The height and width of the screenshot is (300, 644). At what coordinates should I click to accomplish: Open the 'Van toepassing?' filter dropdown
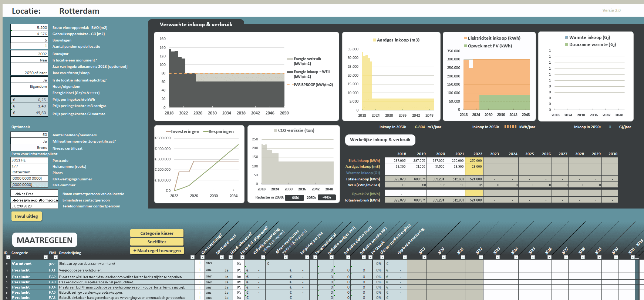[x=202, y=257]
